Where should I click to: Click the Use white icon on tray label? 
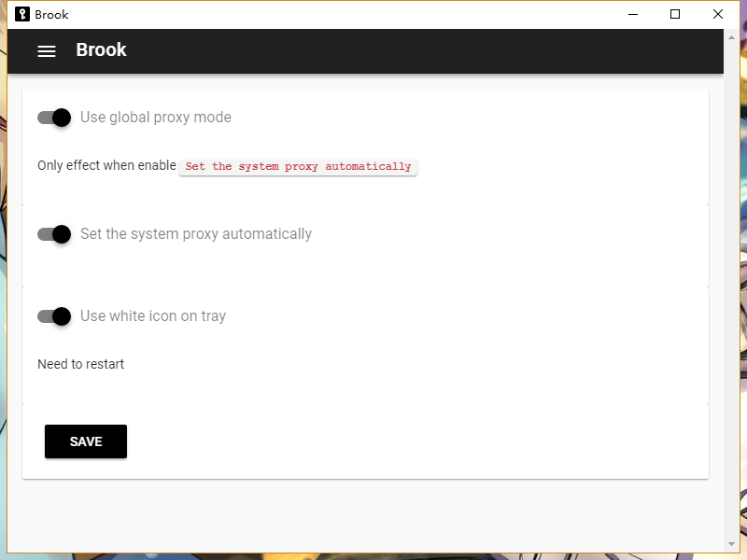point(152,316)
